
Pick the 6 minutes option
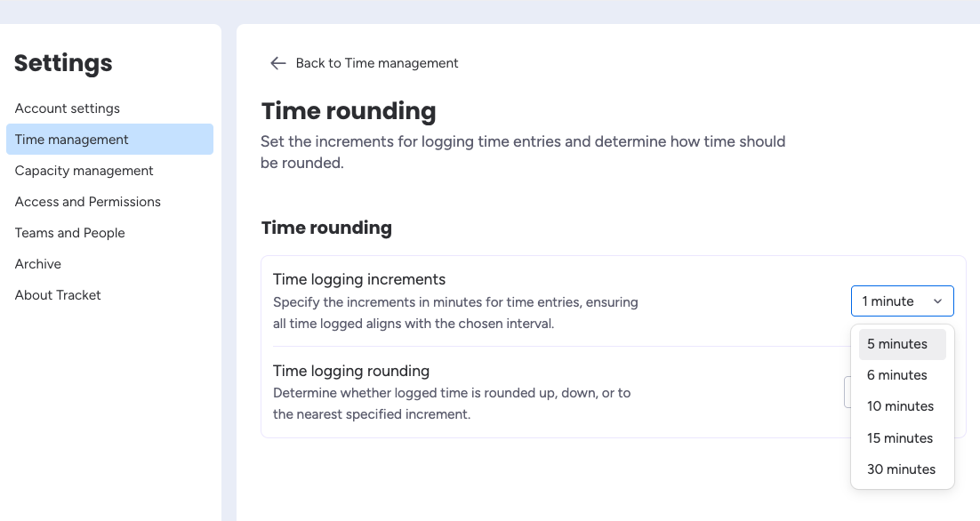897,375
